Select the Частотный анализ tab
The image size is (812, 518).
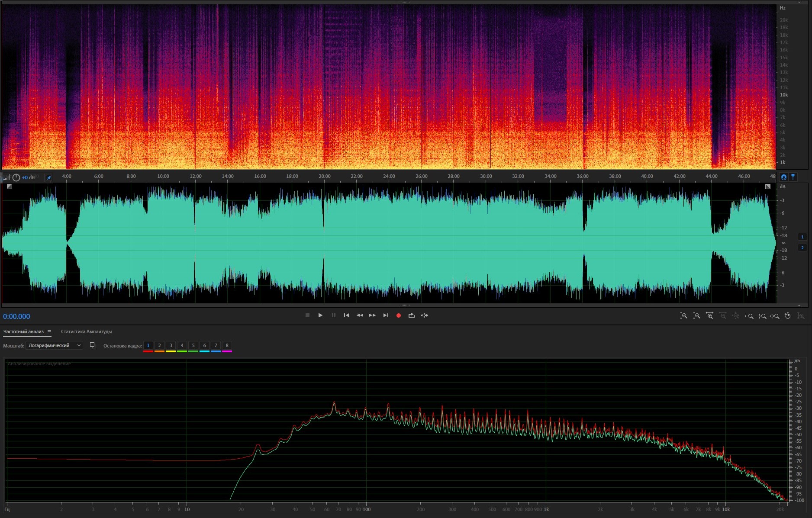click(23, 332)
